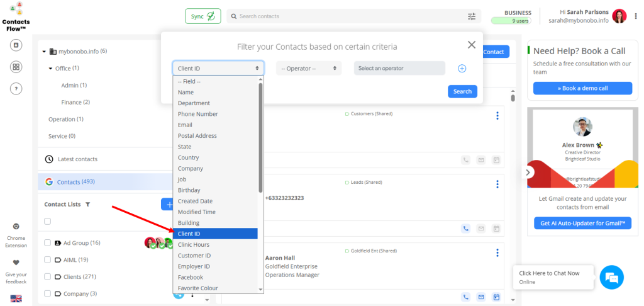This screenshot has height=306, width=644.
Task: Collapse the mybonobo.info tree node
Action: tap(45, 52)
